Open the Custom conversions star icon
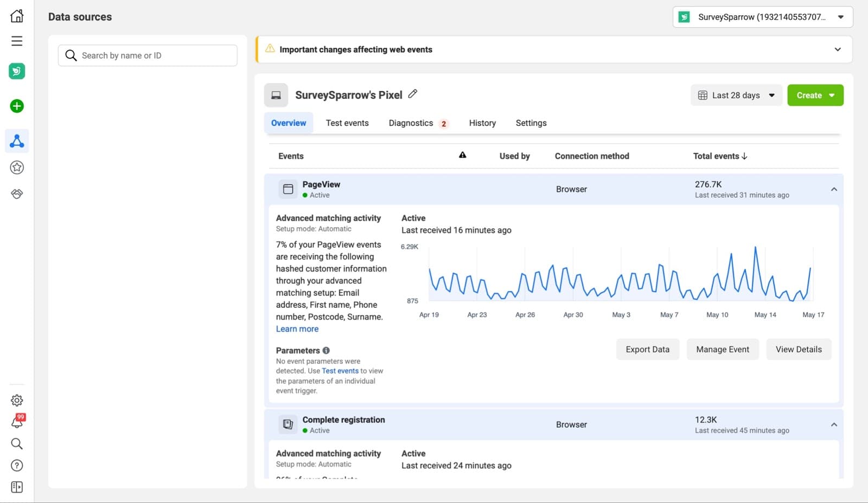 point(17,167)
